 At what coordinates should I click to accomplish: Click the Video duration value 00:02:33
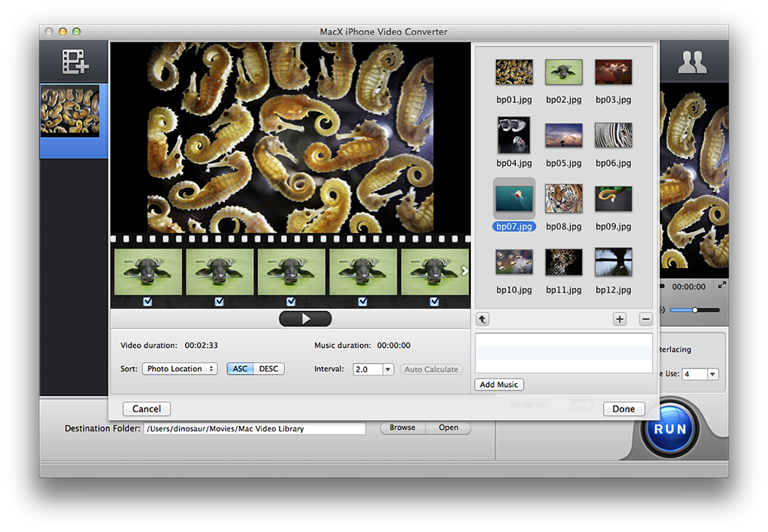click(x=201, y=345)
